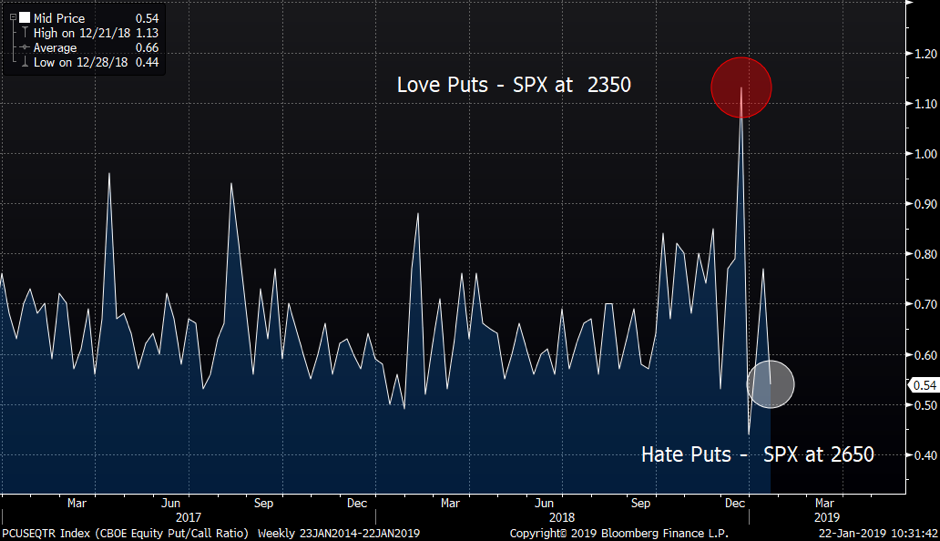Click the red circle marking the December peak
This screenshot has height=541, width=940.
pyautogui.click(x=741, y=88)
